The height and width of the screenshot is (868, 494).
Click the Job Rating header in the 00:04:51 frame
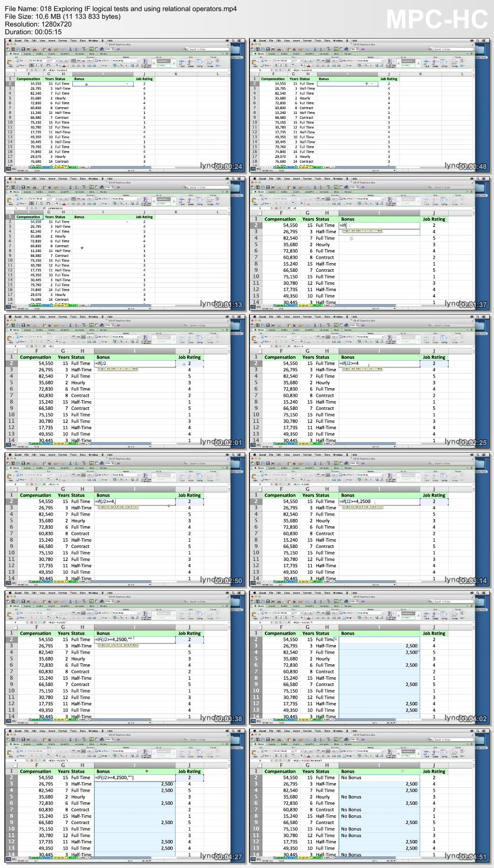tap(434, 771)
